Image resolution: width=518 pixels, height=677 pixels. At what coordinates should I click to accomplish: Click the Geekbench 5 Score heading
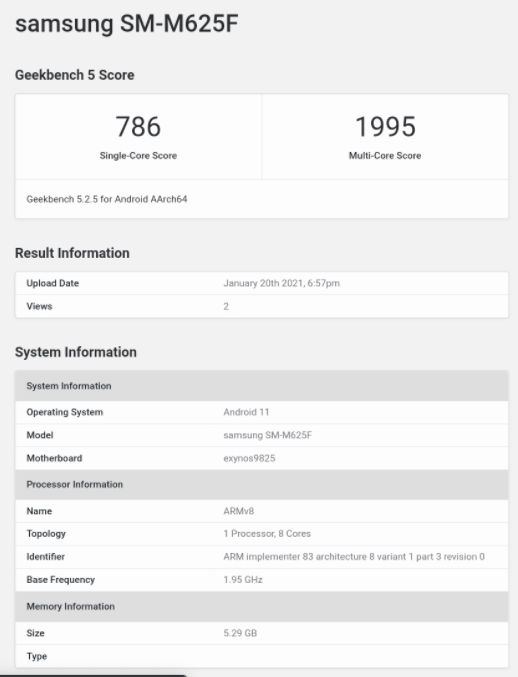click(75, 75)
